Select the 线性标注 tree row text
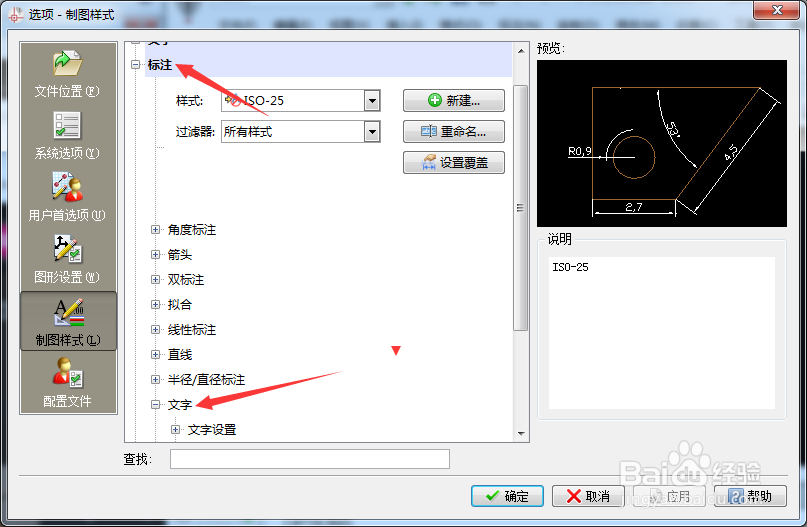 (x=192, y=329)
